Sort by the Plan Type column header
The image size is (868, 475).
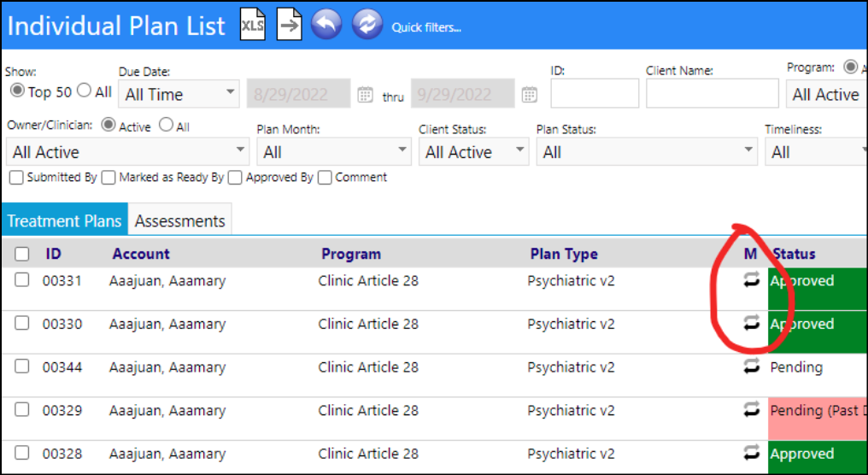click(564, 254)
